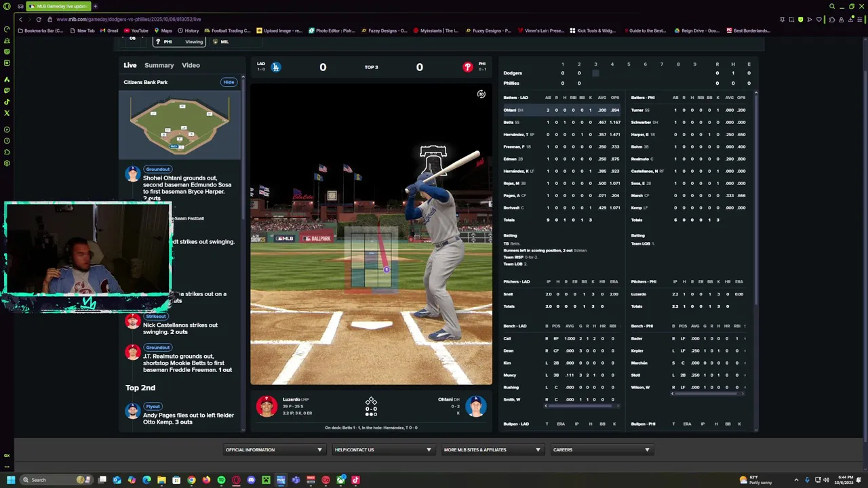Go back with browser back arrow

click(21, 20)
